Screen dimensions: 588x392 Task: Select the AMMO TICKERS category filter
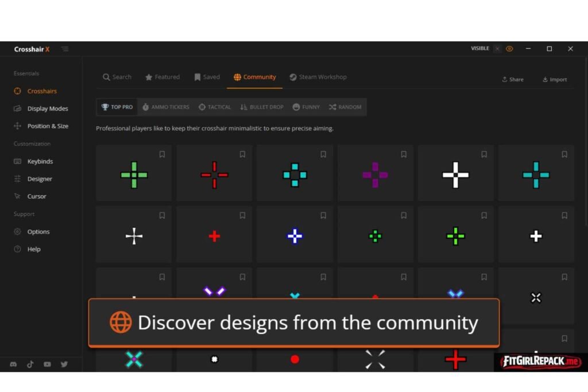click(165, 107)
